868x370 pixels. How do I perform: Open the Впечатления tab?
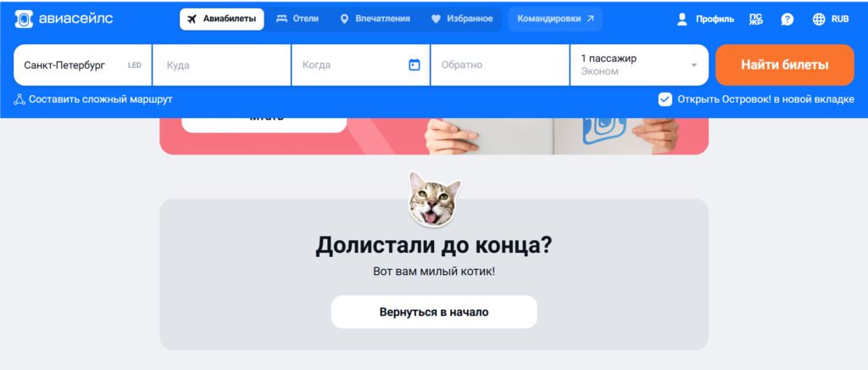tap(375, 19)
